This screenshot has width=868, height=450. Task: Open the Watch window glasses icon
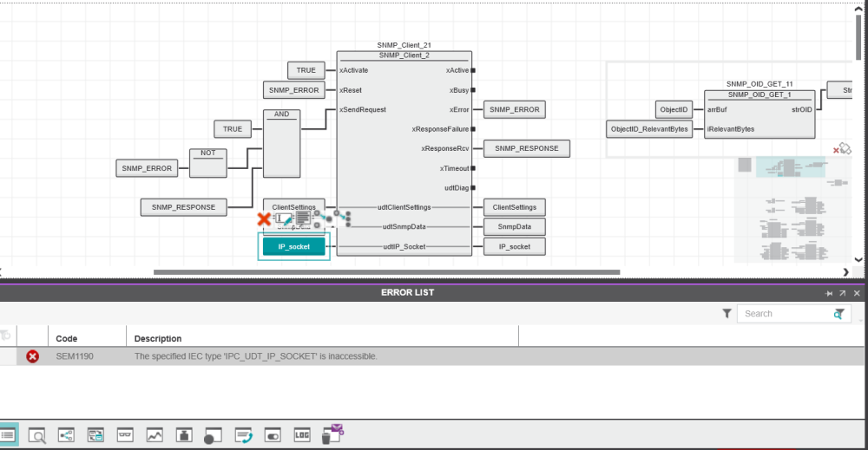click(x=125, y=435)
